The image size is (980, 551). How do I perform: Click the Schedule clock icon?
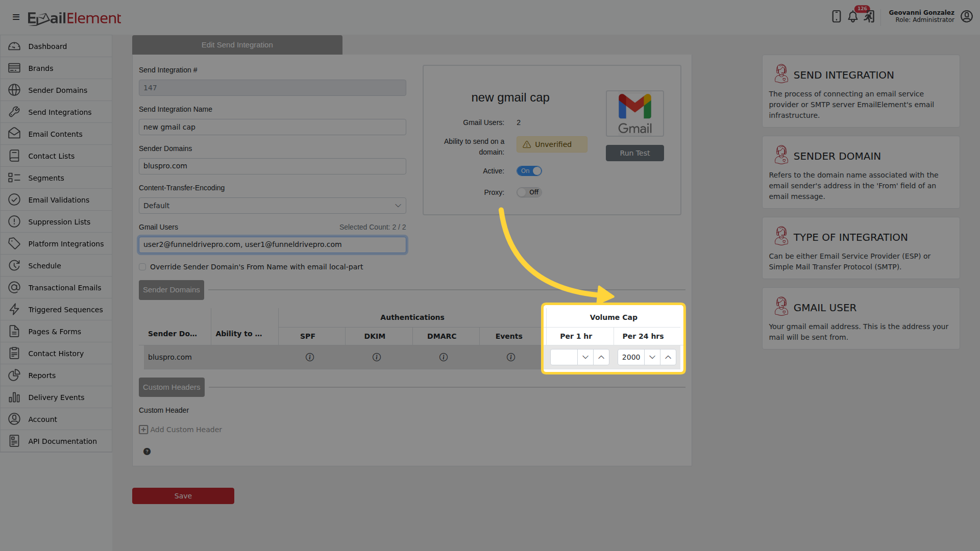(14, 266)
